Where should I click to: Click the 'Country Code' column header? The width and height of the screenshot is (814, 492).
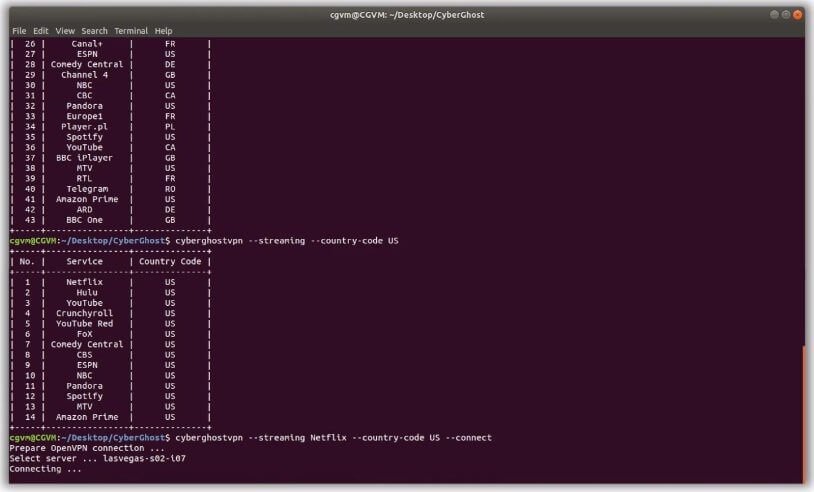pyautogui.click(x=170, y=262)
